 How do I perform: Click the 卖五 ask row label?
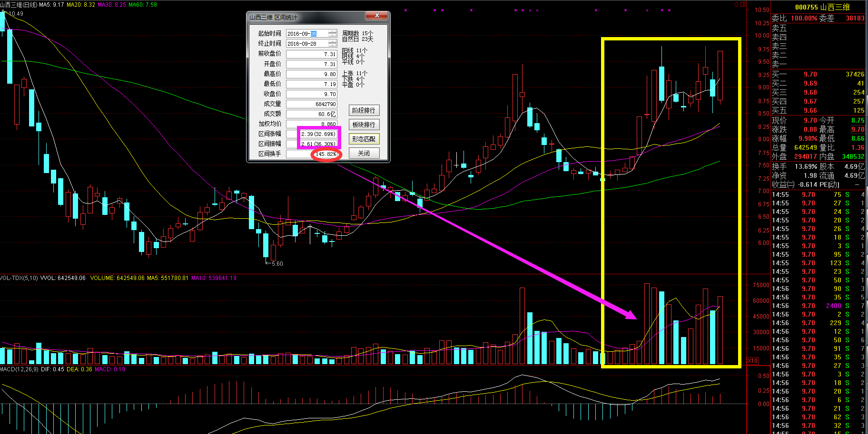(779, 28)
